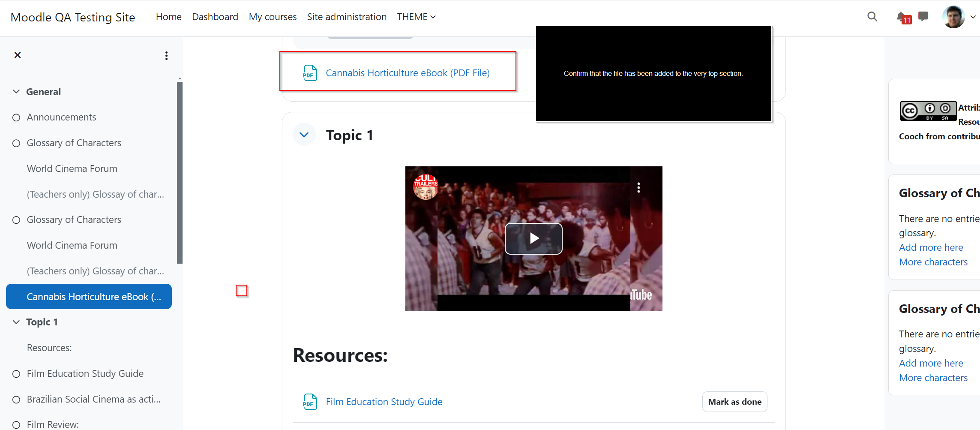Select highlighted Cannabis Horticulture eBook index item
This screenshot has width=980, height=430.
(x=89, y=297)
